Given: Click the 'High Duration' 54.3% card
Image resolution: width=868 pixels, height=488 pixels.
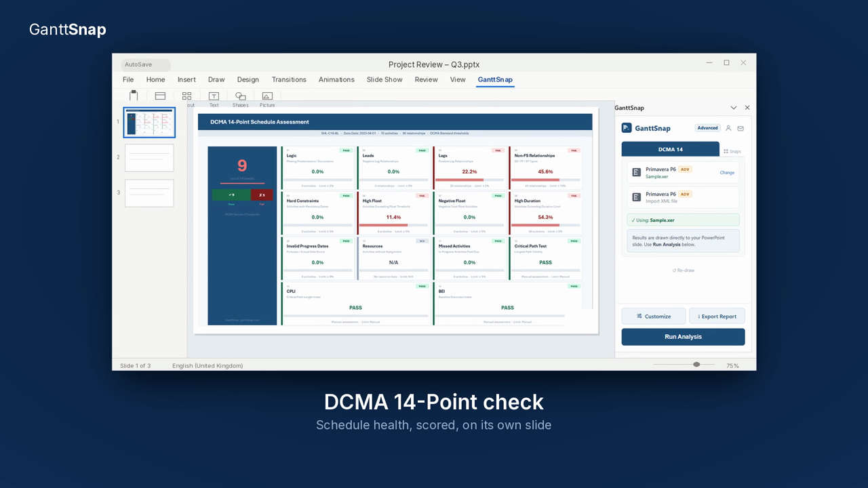Looking at the screenshot, I should [x=545, y=213].
